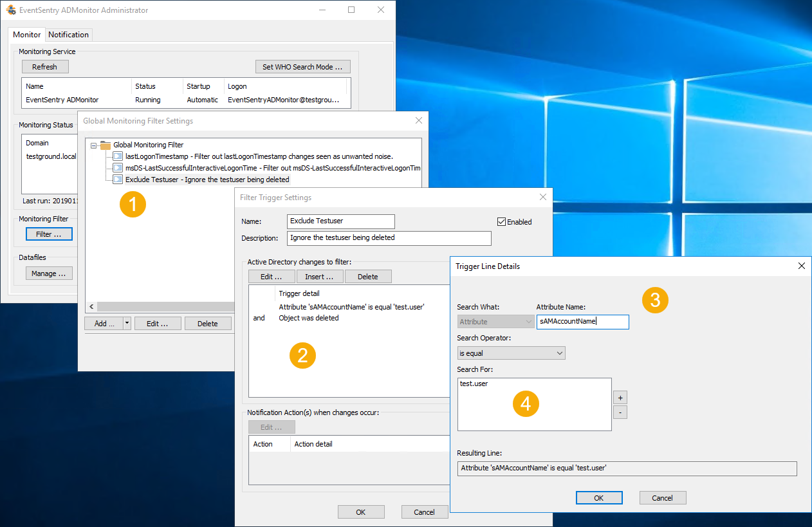Confirm Filter Trigger Settings with OK
812x527 pixels.
click(x=361, y=512)
